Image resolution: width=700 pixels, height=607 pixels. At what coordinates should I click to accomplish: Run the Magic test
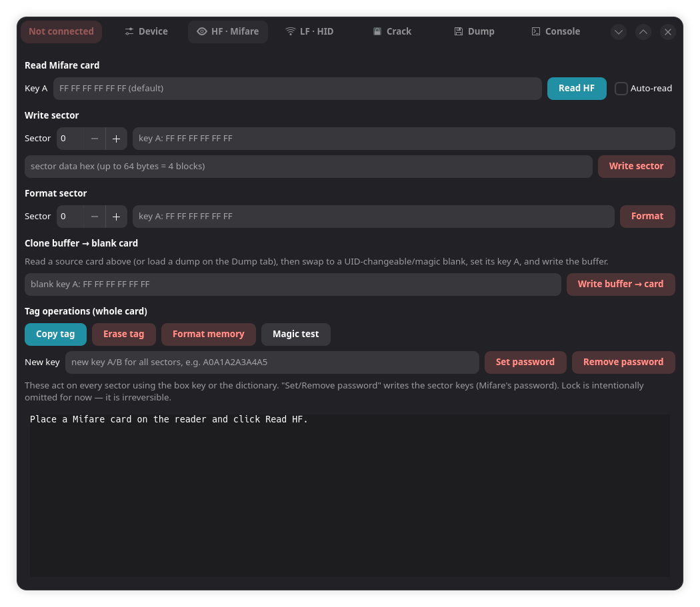click(296, 334)
